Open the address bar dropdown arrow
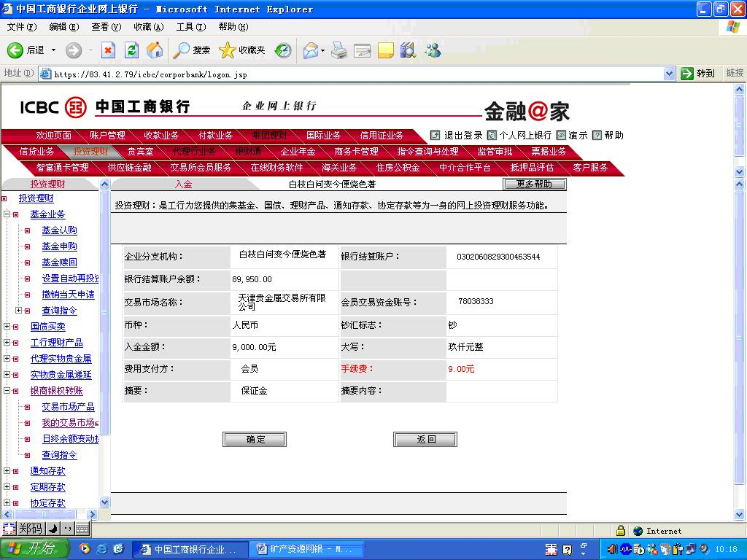Image resolution: width=747 pixels, height=560 pixels. (669, 74)
